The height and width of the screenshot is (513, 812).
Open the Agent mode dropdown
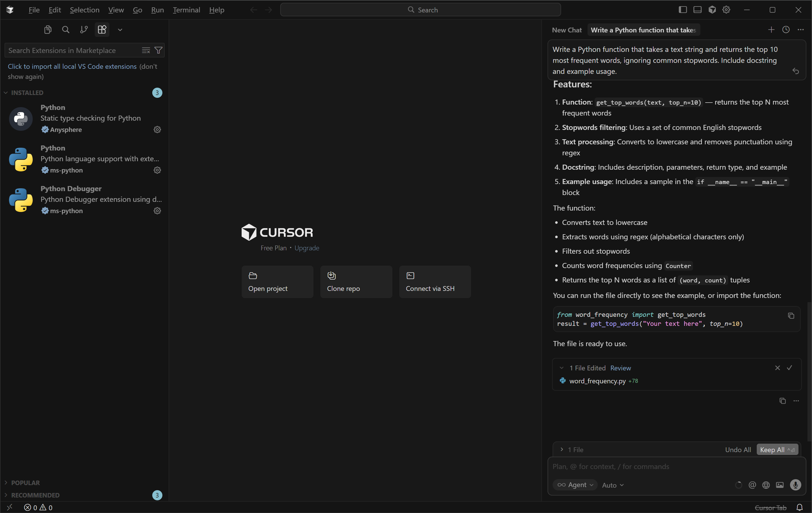pos(575,485)
